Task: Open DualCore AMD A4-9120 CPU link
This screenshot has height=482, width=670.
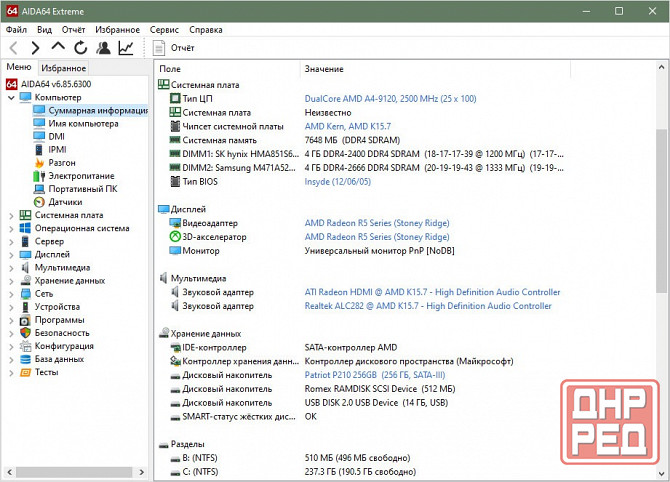Action: (390, 99)
